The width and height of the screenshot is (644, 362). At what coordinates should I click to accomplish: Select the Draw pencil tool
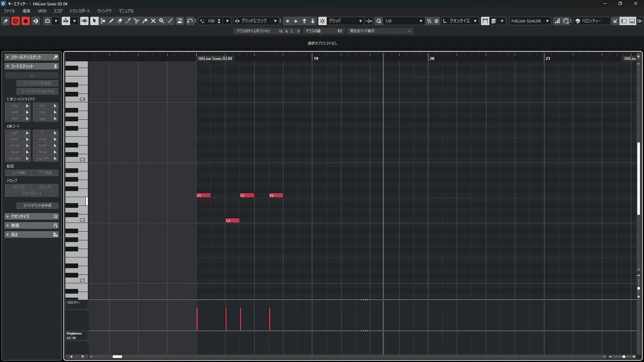pyautogui.click(x=111, y=21)
